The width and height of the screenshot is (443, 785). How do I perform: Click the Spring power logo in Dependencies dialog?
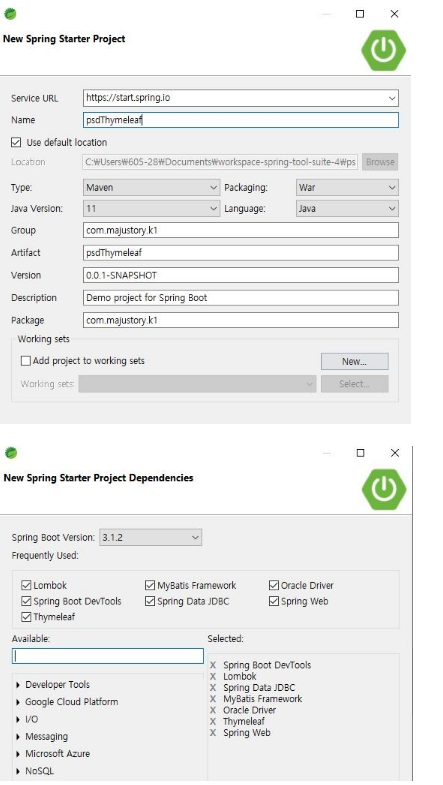click(383, 489)
